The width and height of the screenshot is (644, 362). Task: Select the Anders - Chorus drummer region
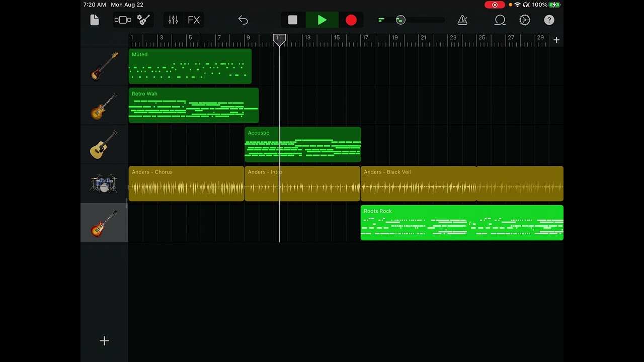click(186, 184)
